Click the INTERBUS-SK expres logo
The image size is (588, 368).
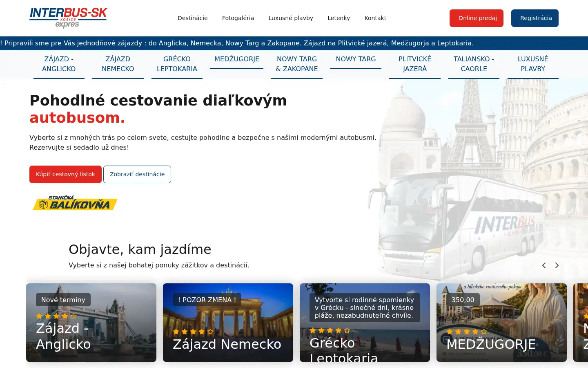pos(68,18)
